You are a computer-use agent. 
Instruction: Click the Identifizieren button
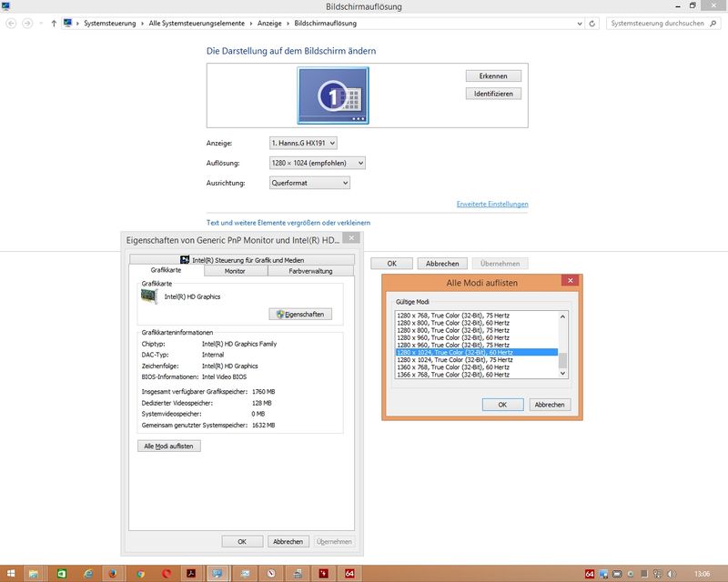coord(493,94)
